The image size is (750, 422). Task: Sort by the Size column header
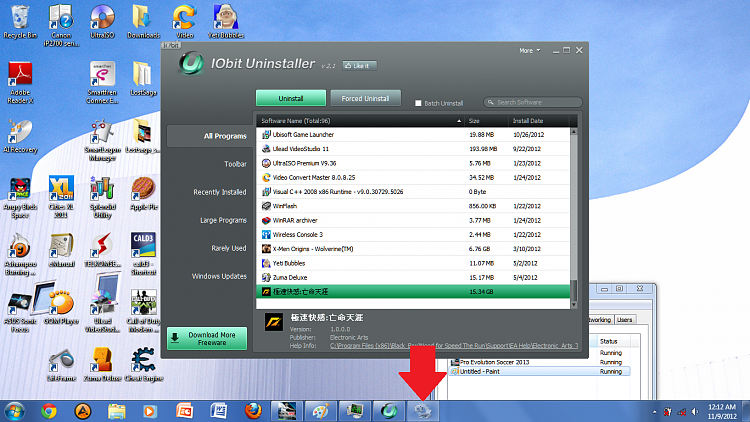(x=487, y=121)
